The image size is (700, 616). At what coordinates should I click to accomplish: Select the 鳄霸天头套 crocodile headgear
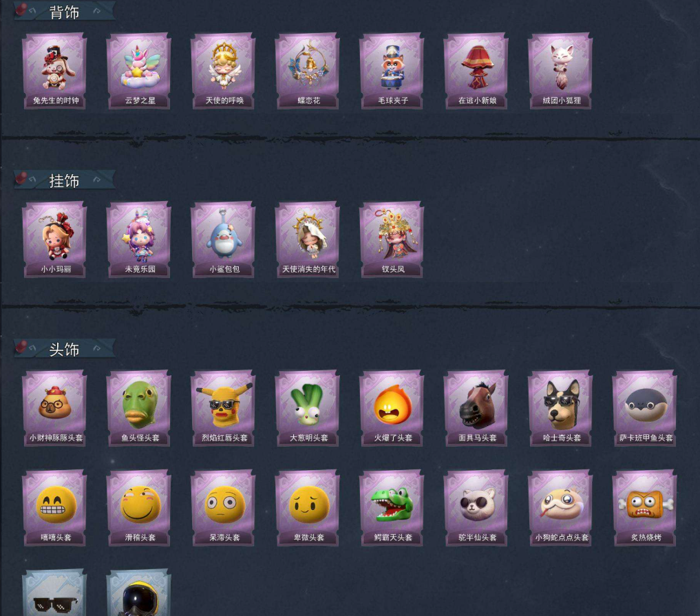392,507
